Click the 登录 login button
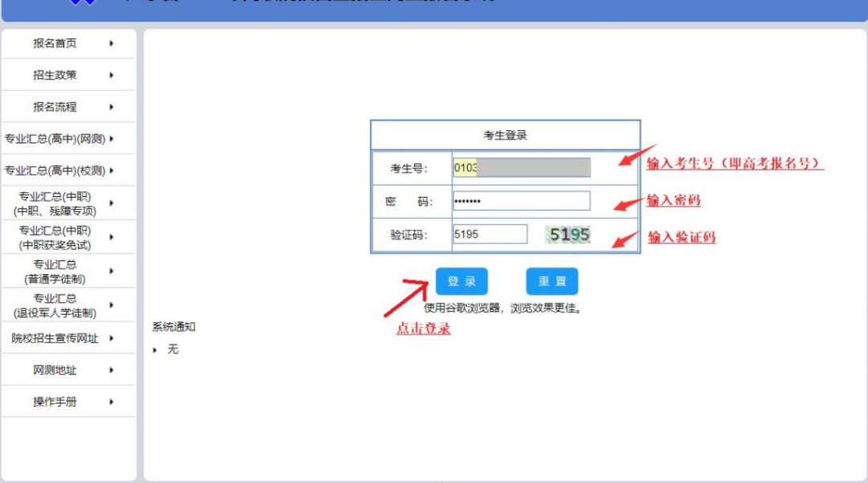 (461, 281)
